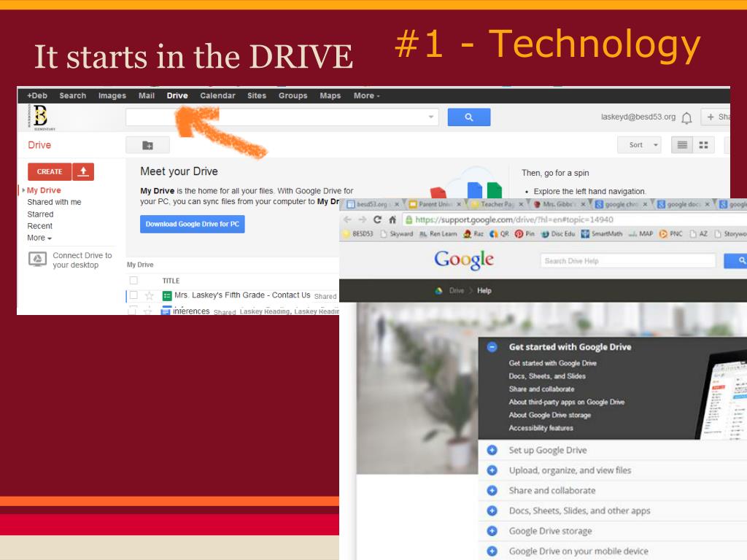Expand More in the Drive left sidebar

pyautogui.click(x=39, y=238)
